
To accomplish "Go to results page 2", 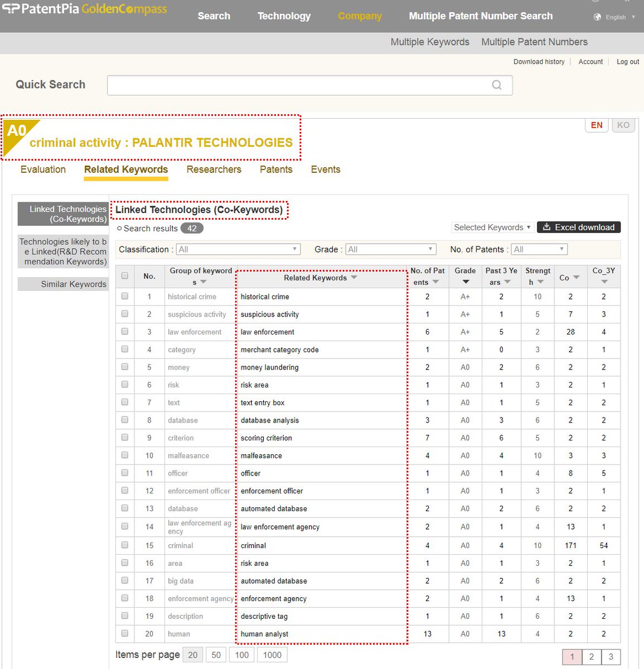I will [x=592, y=657].
